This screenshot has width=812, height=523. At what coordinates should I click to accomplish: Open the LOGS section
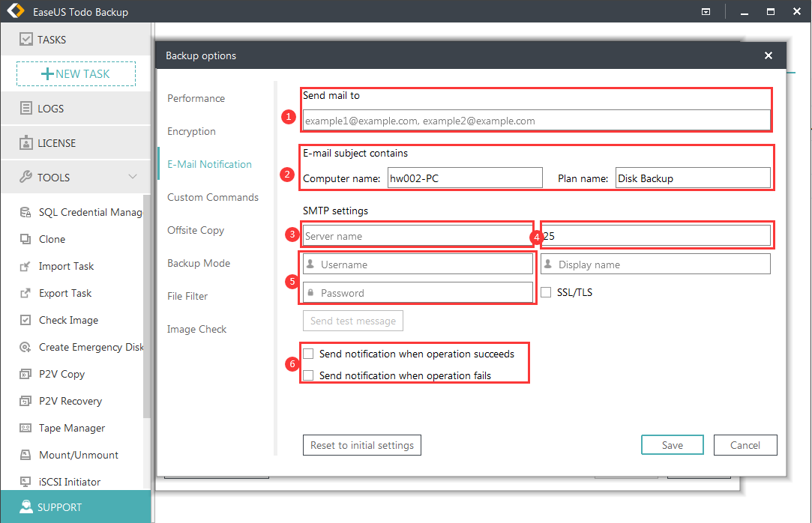point(76,108)
